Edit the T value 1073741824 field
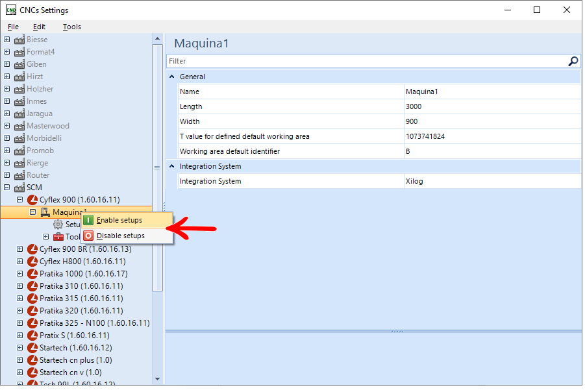This screenshot has height=392, width=585. click(492, 136)
